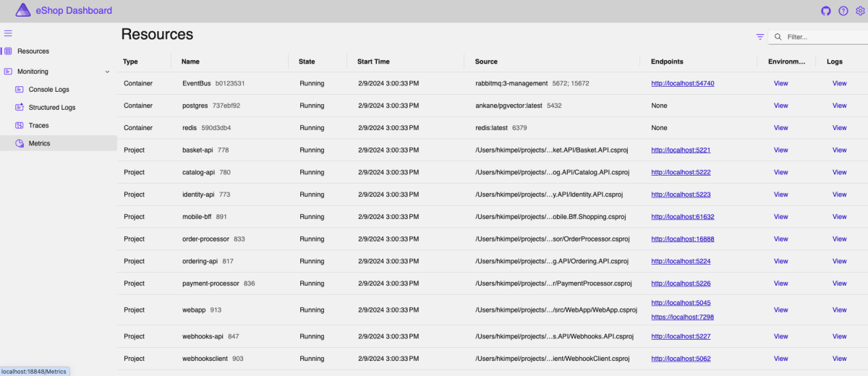Sort by the State column header

click(307, 62)
